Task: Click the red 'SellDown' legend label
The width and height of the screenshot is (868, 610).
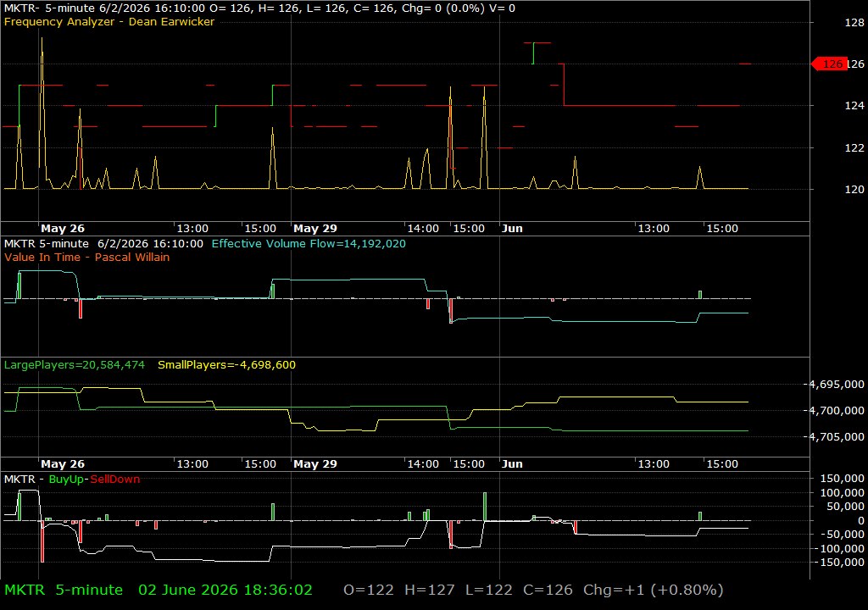Action: 115,480
